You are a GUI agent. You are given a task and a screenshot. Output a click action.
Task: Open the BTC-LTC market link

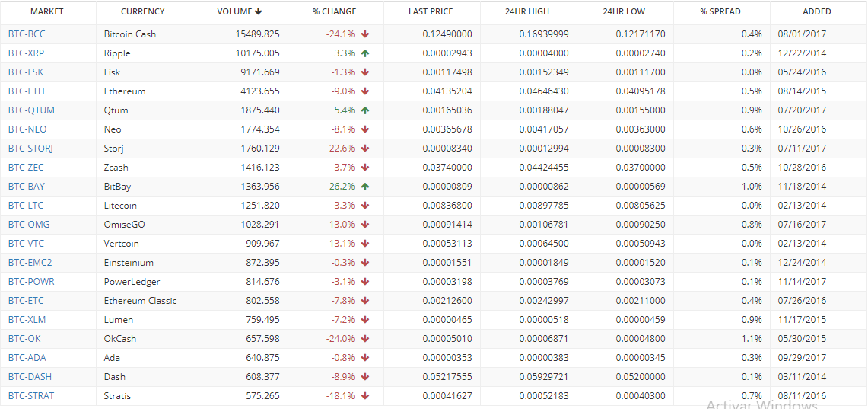coord(25,206)
